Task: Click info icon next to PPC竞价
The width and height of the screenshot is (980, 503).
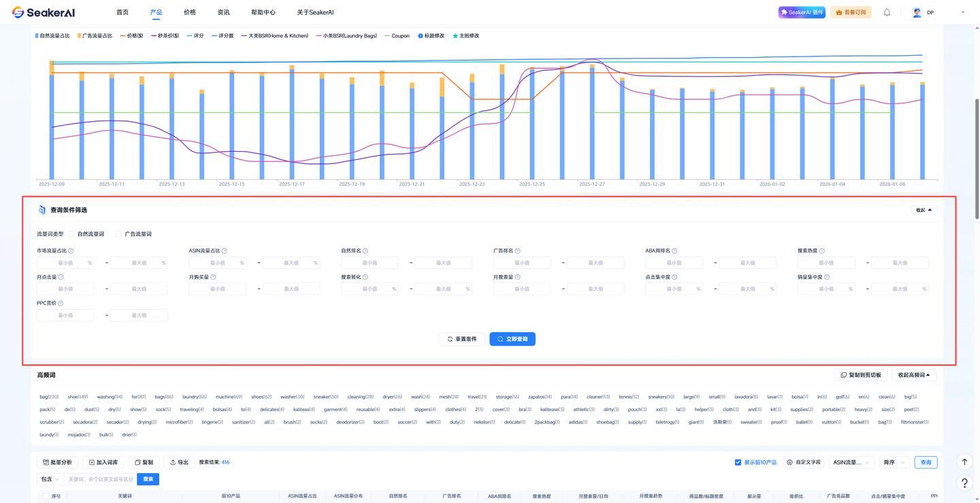Action: (61, 304)
